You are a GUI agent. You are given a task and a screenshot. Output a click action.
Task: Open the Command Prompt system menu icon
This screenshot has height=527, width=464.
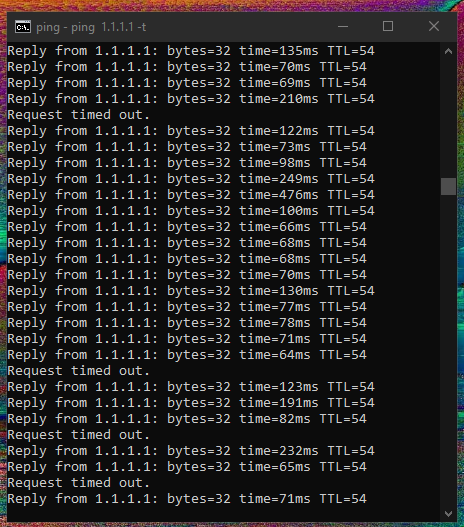pos(23,27)
